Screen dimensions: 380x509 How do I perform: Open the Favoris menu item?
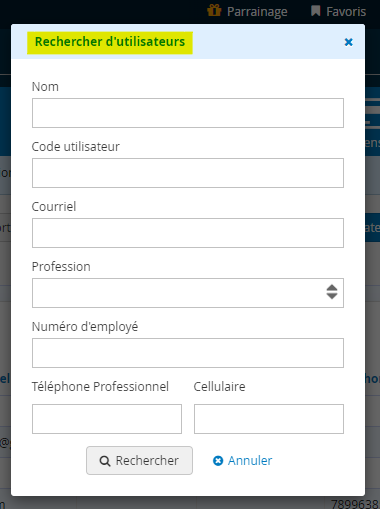(338, 11)
